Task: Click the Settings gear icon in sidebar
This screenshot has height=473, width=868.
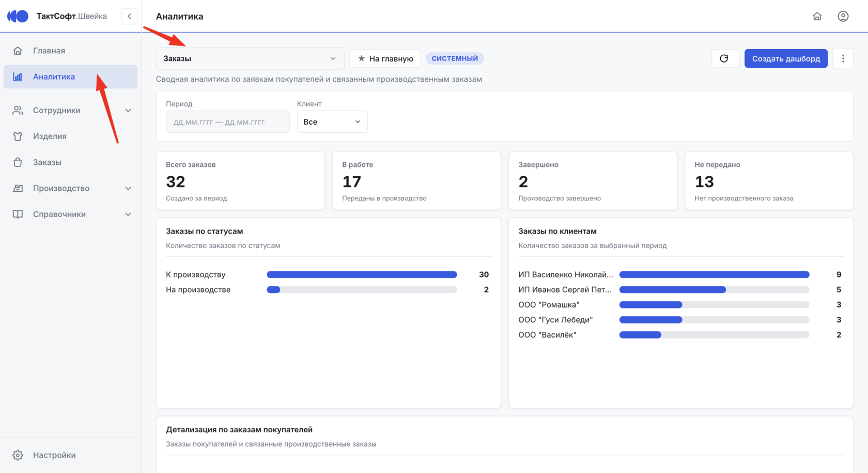Action: coord(18,455)
